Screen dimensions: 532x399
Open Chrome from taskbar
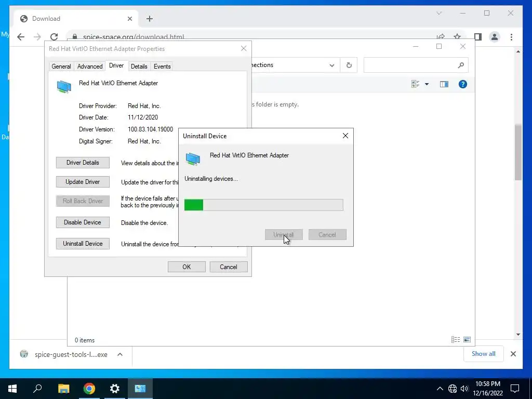(89, 388)
